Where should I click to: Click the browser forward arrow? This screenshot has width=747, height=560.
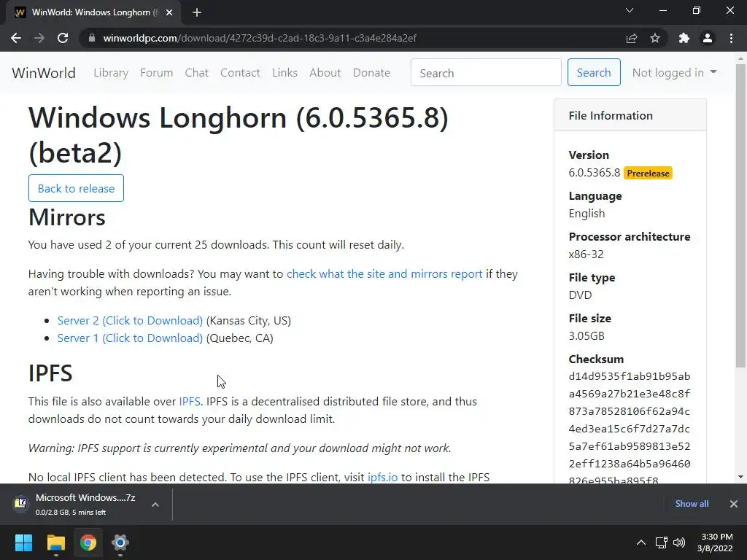point(39,38)
